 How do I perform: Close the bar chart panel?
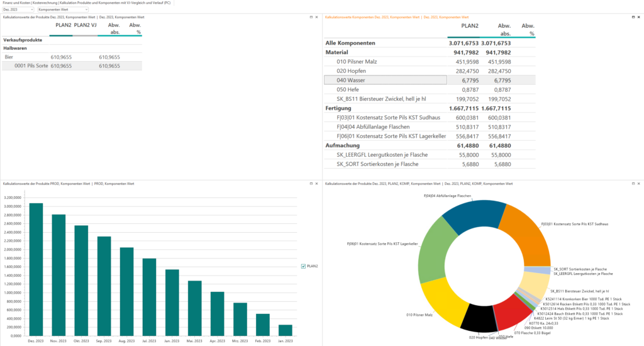coord(317,184)
